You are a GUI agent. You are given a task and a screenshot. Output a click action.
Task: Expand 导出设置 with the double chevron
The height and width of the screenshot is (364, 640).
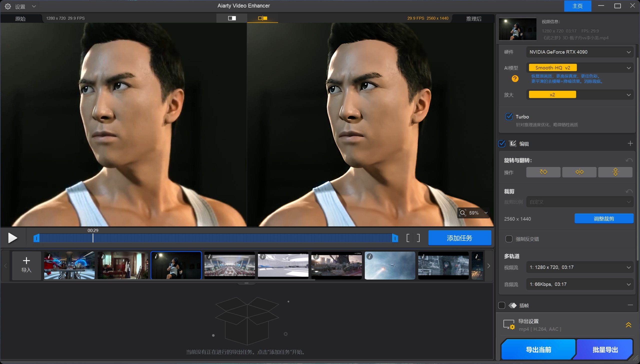(x=628, y=325)
